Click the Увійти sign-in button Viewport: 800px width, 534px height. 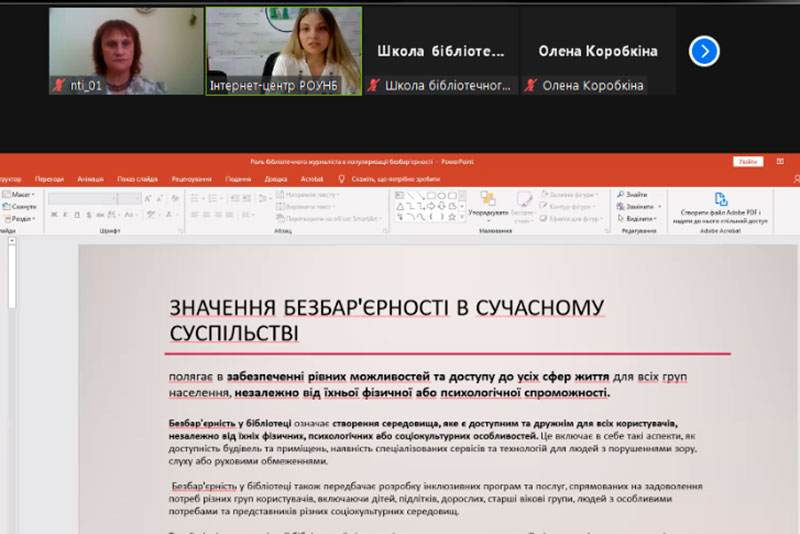(x=746, y=161)
